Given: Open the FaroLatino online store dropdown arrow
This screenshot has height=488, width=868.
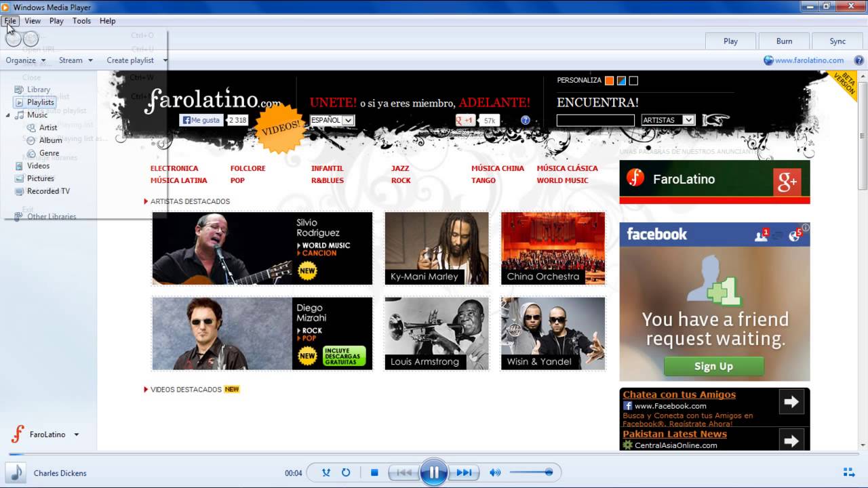Looking at the screenshot, I should click(x=77, y=434).
